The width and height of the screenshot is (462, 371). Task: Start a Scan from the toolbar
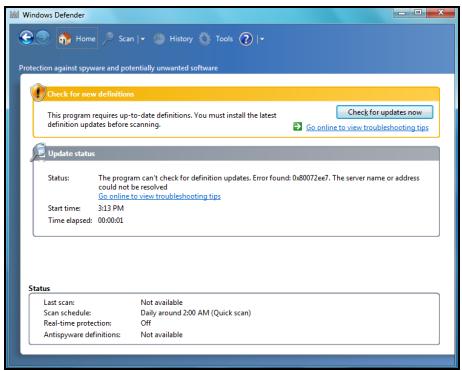pyautogui.click(x=126, y=39)
